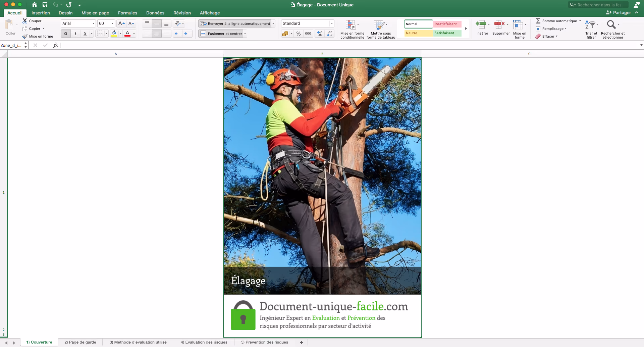Align text left
This screenshot has width=644, height=347.
147,34
